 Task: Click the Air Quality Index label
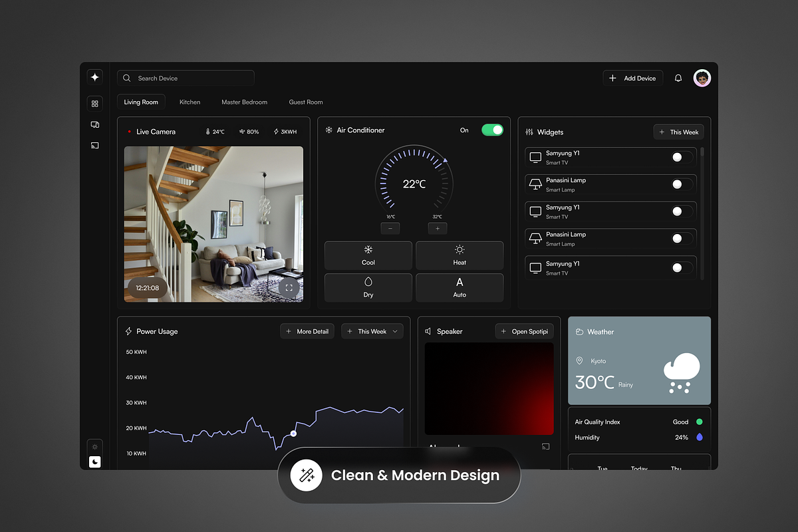pyautogui.click(x=598, y=422)
